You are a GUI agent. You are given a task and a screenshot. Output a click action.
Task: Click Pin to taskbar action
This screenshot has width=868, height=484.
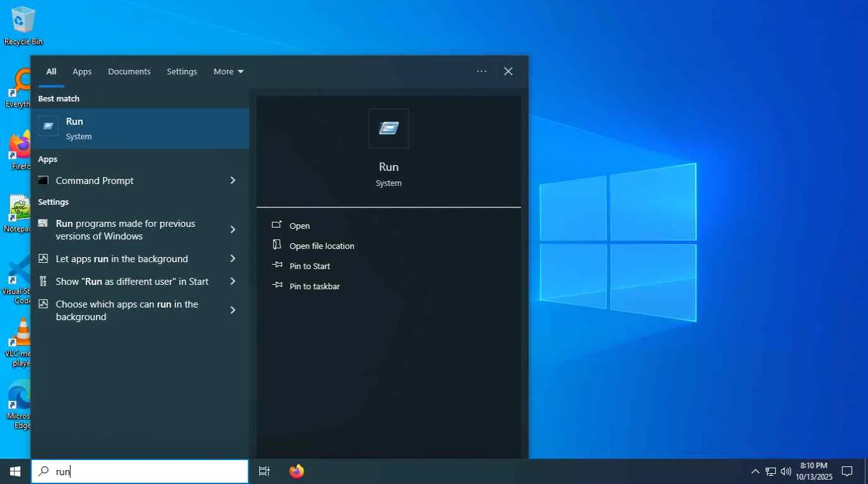tap(315, 286)
